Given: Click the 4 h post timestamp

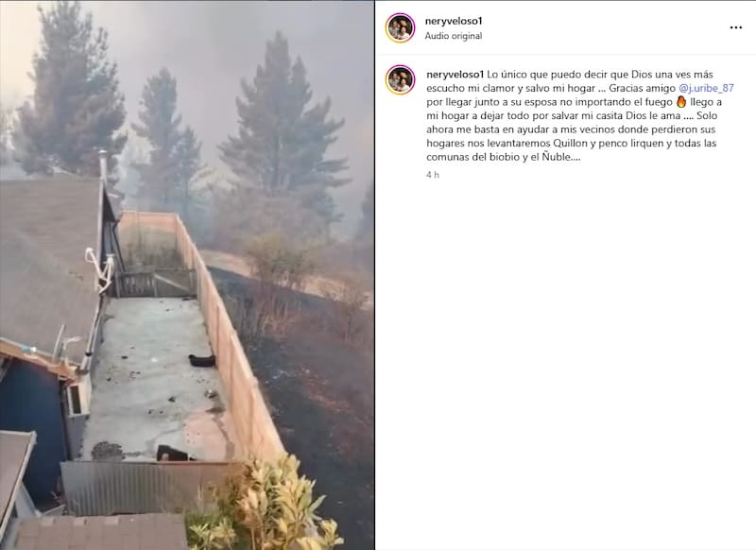Looking at the screenshot, I should [433, 175].
